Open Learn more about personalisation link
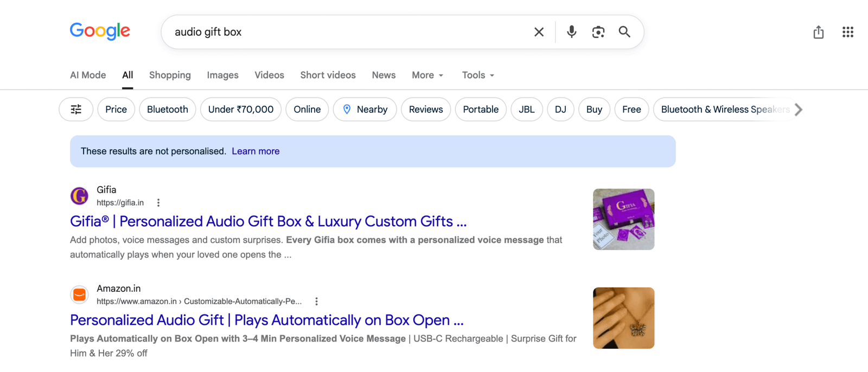The height and width of the screenshot is (372, 868). tap(256, 151)
